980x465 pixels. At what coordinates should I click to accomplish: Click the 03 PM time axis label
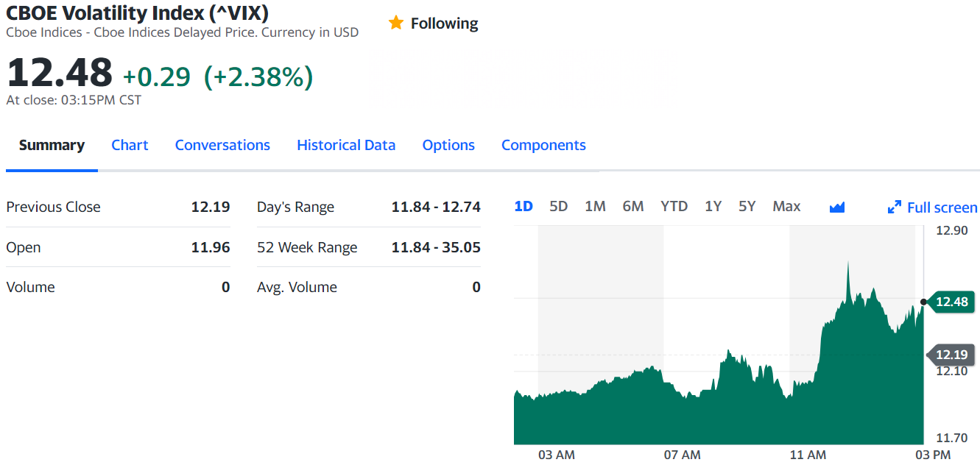933,455
